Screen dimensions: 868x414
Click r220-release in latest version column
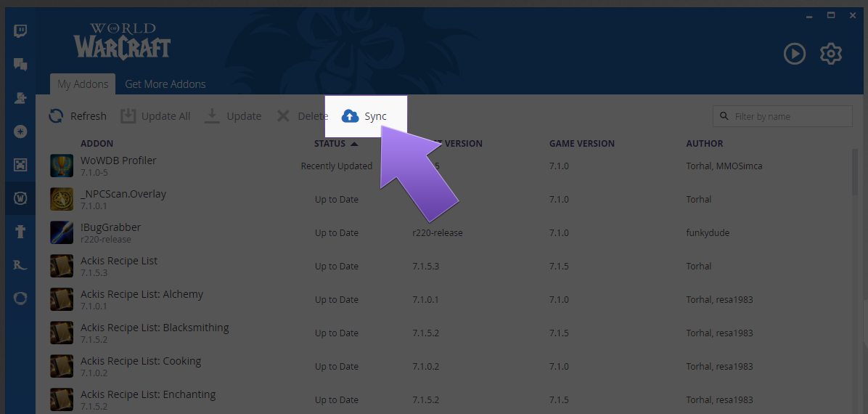[x=438, y=232]
